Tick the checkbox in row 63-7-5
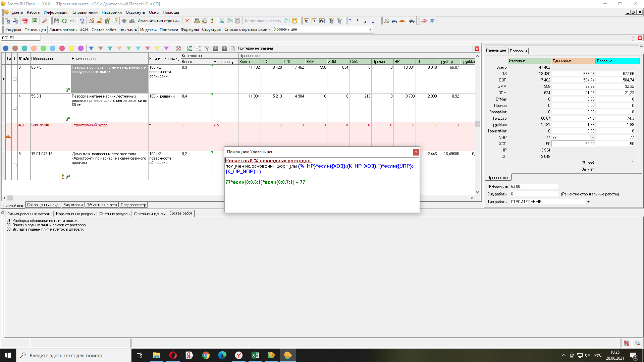 14,79
